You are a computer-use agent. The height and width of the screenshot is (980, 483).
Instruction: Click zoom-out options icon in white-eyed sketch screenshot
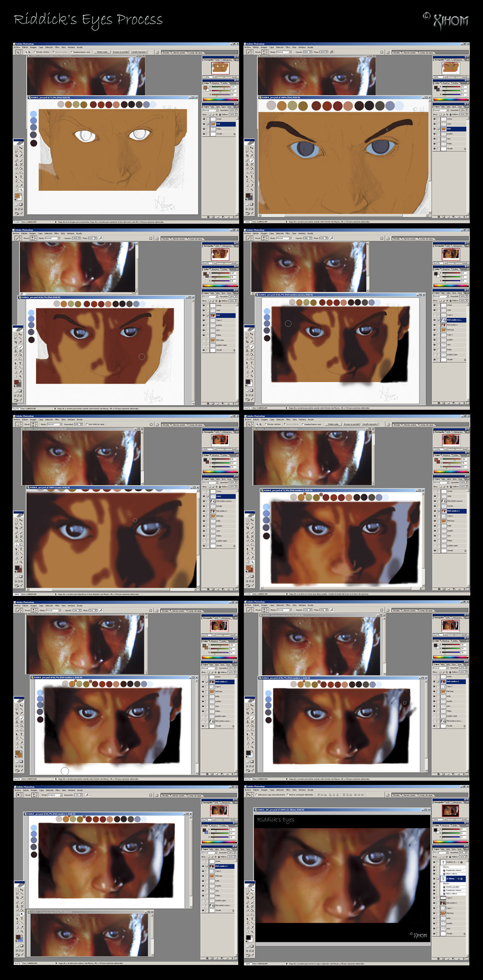30,52
